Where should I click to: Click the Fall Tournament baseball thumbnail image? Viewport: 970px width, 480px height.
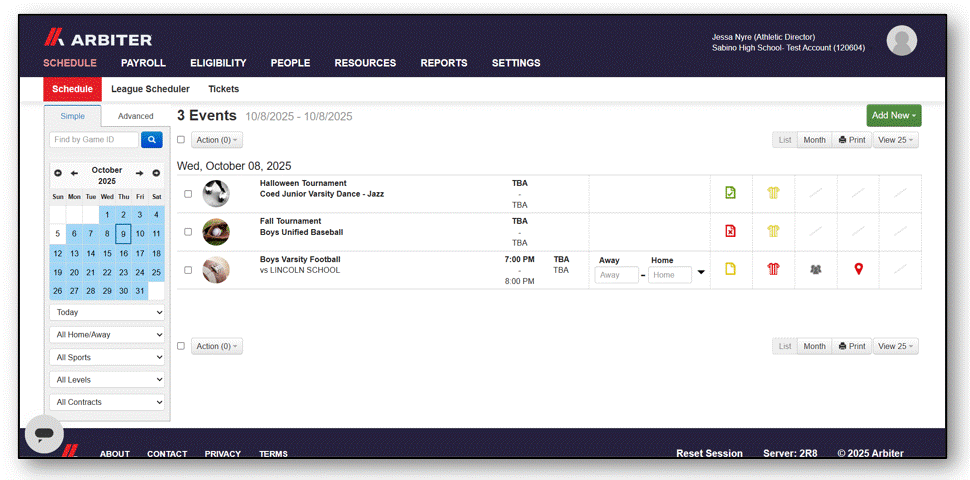pyautogui.click(x=216, y=232)
